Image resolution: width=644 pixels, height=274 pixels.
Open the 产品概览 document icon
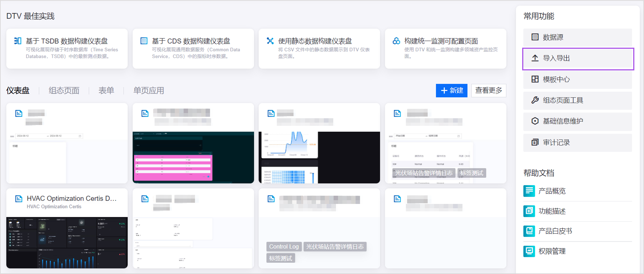(529, 191)
